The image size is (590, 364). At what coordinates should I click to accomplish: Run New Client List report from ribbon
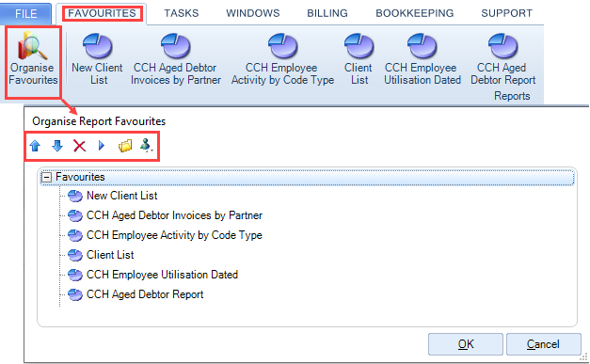[97, 59]
